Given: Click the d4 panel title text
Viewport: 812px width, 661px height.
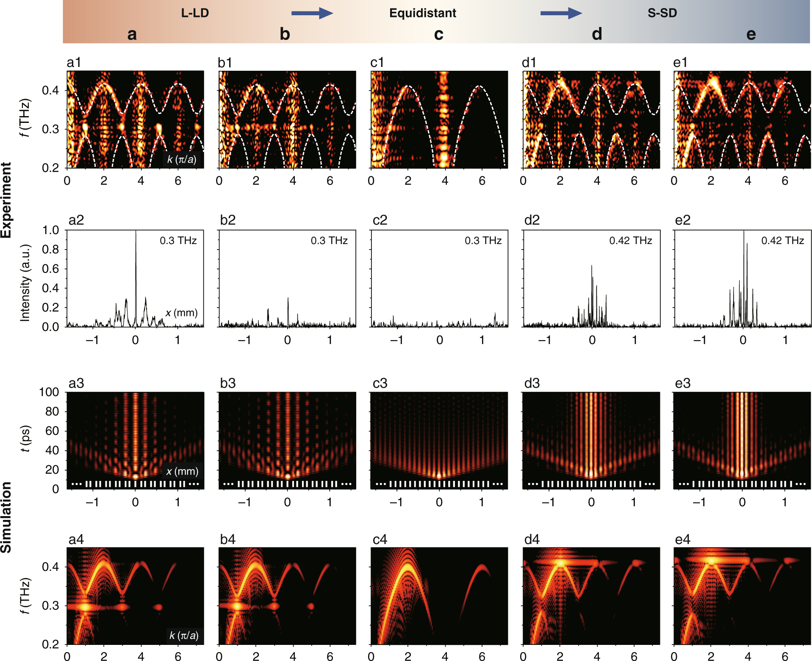Looking at the screenshot, I should [x=532, y=539].
